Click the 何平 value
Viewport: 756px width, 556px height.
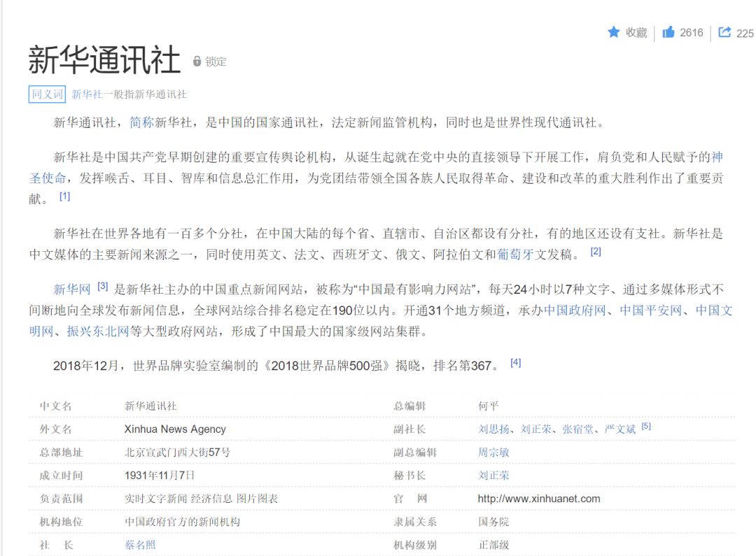tap(489, 406)
